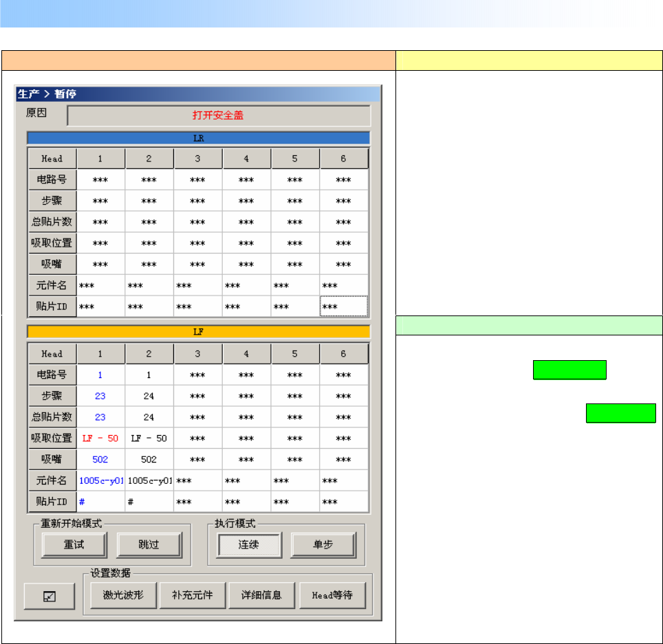Click LR Head 1 column header

(x=100, y=159)
